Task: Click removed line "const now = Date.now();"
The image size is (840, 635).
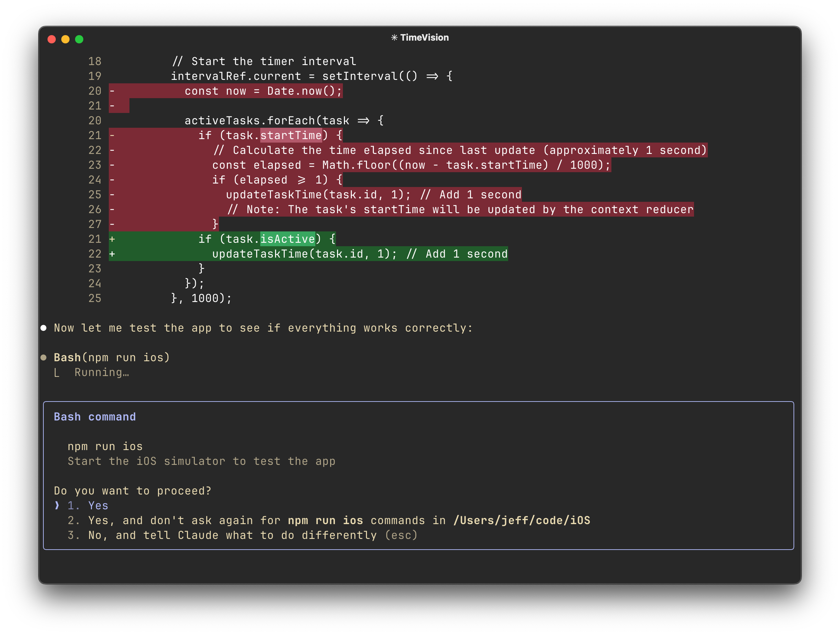Action: [264, 91]
